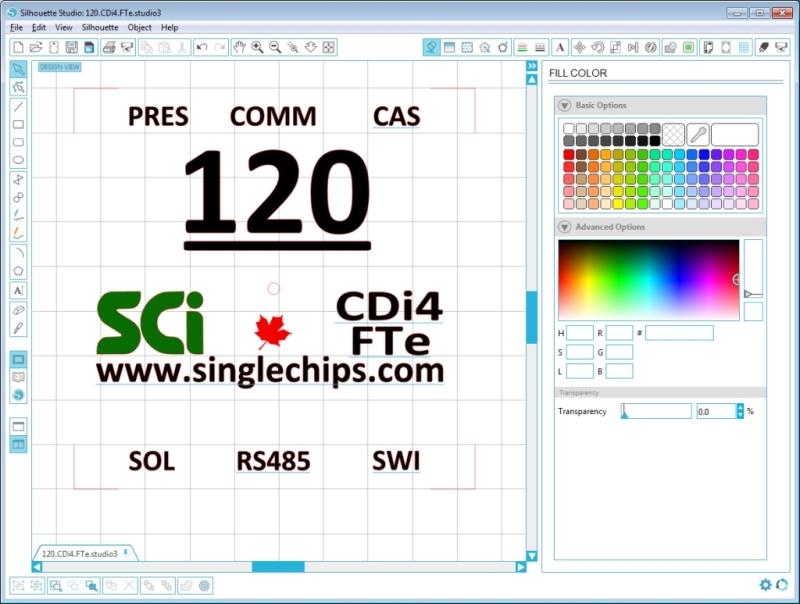Pick the eyedropper color picker
This screenshot has height=604, width=800.
click(697, 135)
